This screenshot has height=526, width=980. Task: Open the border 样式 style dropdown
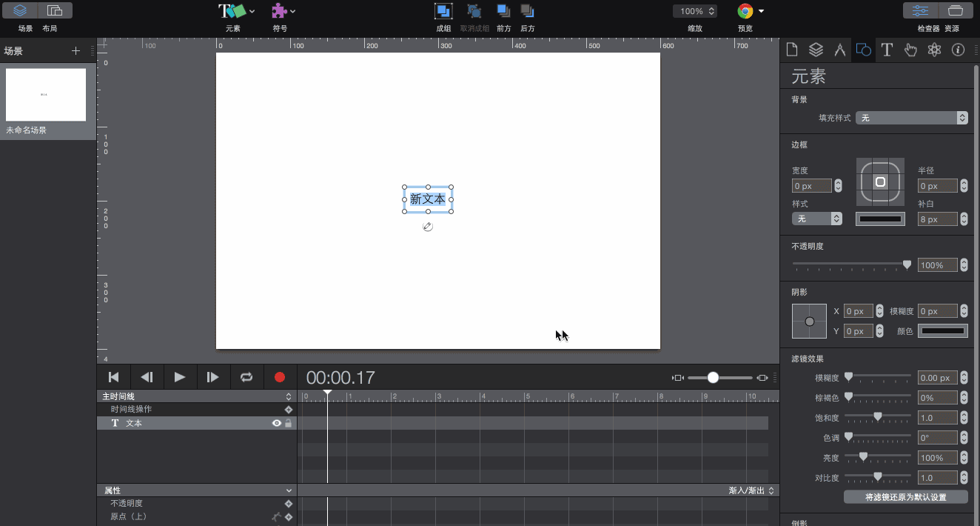(817, 219)
